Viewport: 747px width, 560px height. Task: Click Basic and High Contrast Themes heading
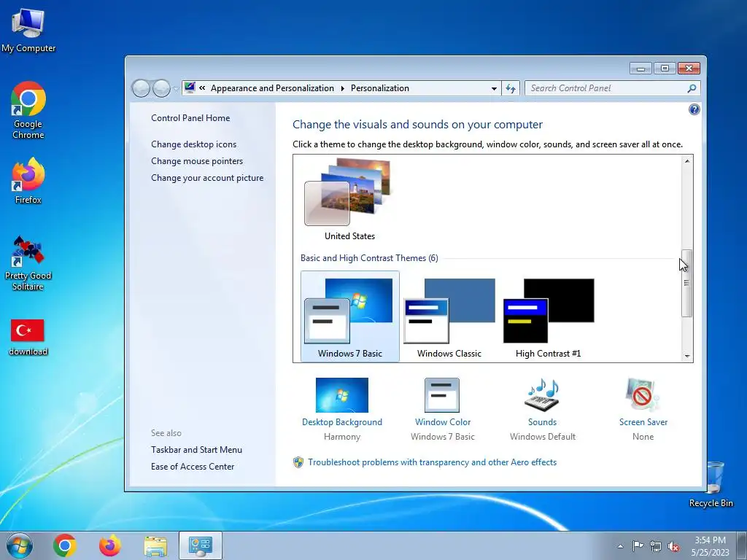pos(369,258)
